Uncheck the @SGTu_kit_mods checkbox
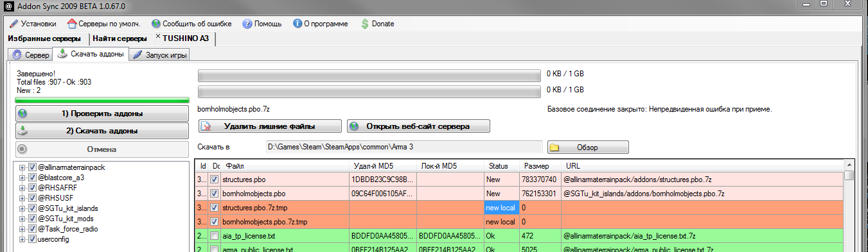The image size is (868, 252). (x=32, y=219)
